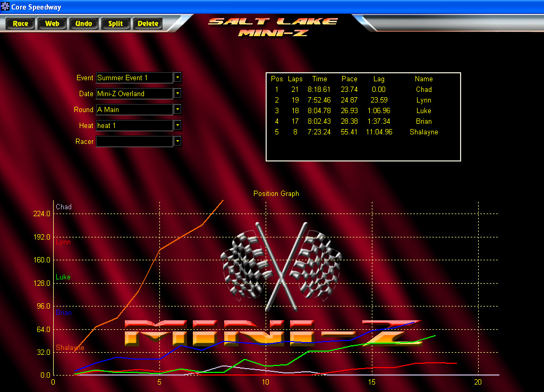Click the Brian legend label on graph
The image size is (544, 392).
[64, 312]
